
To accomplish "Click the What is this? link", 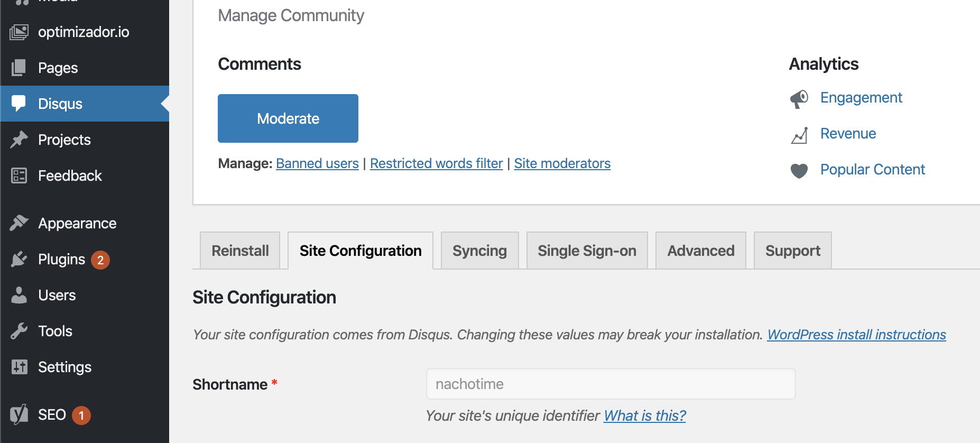I will pyautogui.click(x=645, y=416).
